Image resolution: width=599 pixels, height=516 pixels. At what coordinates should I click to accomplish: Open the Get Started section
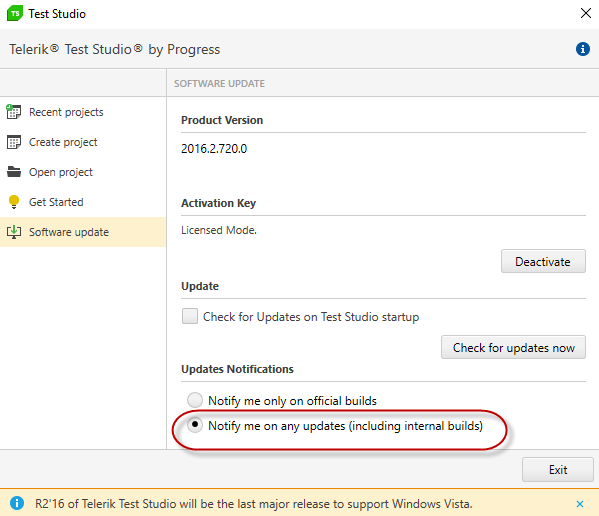83,202
